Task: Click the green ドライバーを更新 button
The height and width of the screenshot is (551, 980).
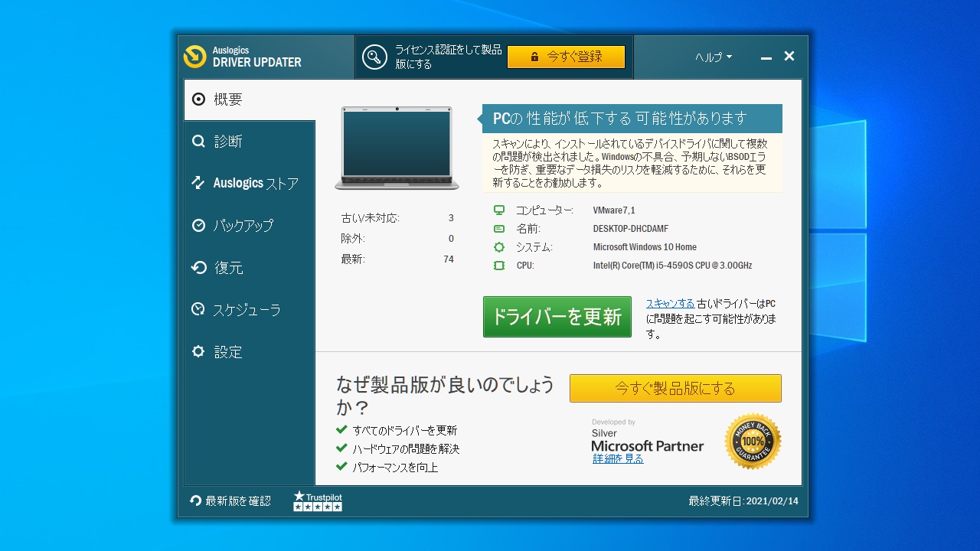Action: (x=557, y=317)
